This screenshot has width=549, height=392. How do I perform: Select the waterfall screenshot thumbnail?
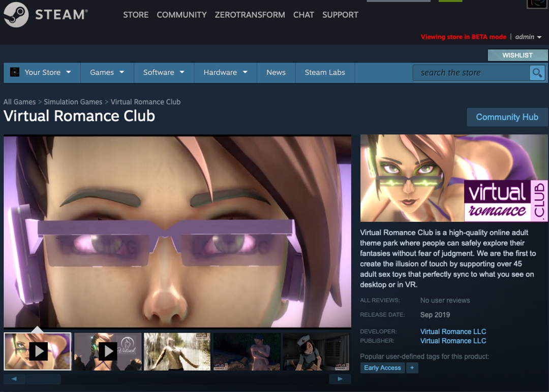coord(177,351)
